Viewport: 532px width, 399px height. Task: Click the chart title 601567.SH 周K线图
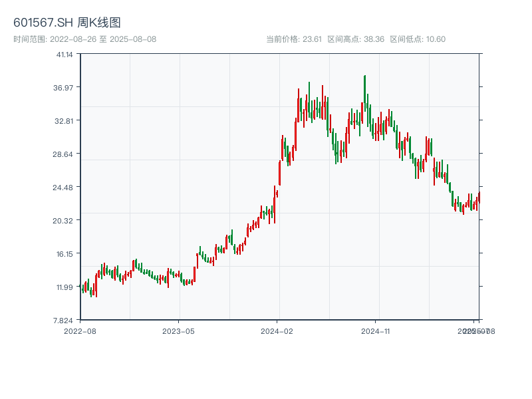coord(67,23)
